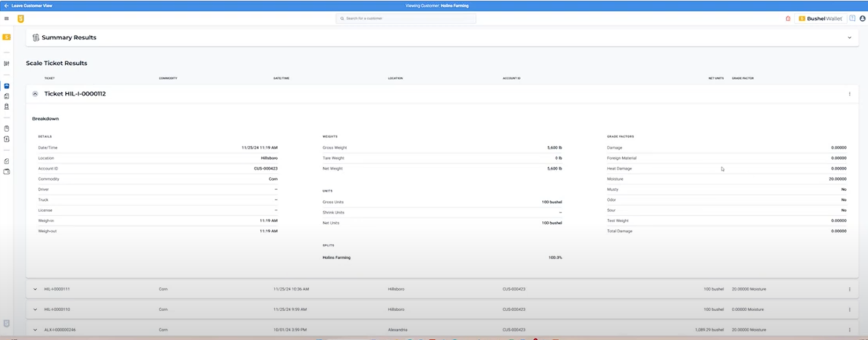The height and width of the screenshot is (340, 868).
Task: Open the Bushel Wallet
Action: [x=819, y=19]
